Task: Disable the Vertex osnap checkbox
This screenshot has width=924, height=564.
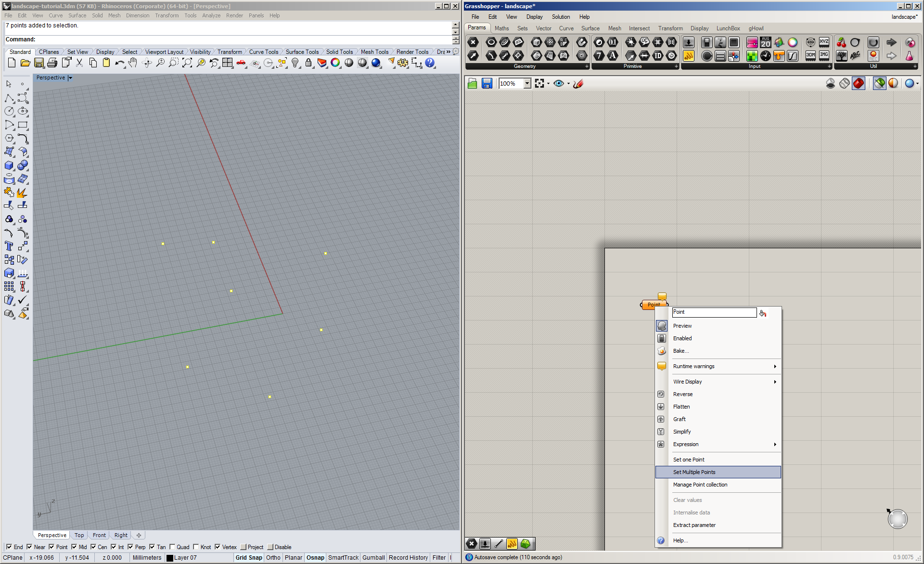Action: click(218, 547)
